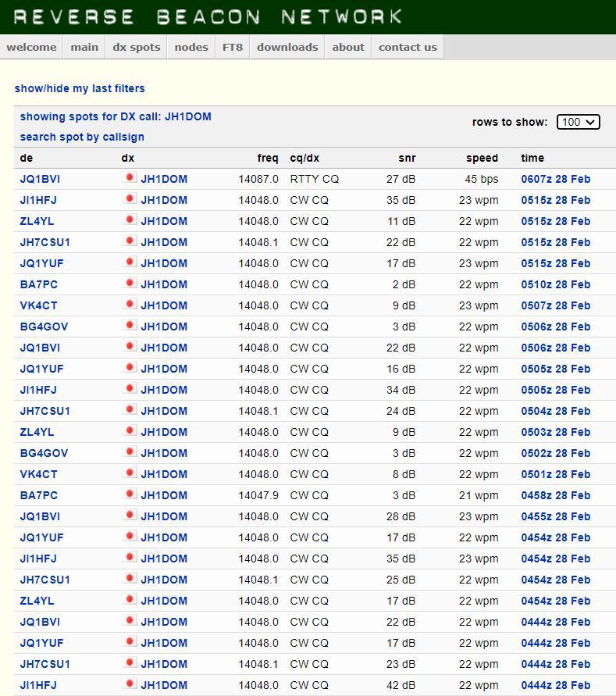
Task: Open spotter BA7PC in the 0510z row
Action: (38, 284)
